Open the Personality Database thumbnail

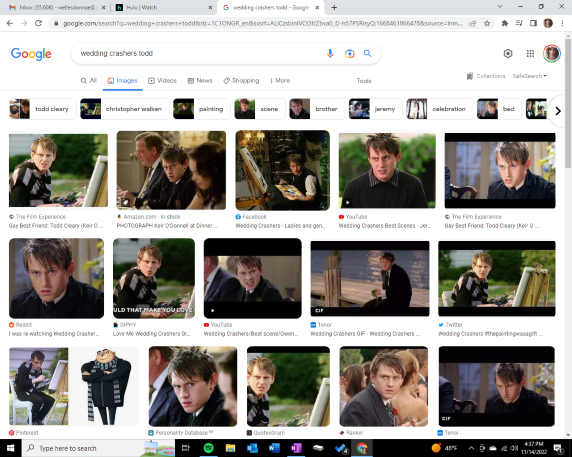[x=193, y=386]
